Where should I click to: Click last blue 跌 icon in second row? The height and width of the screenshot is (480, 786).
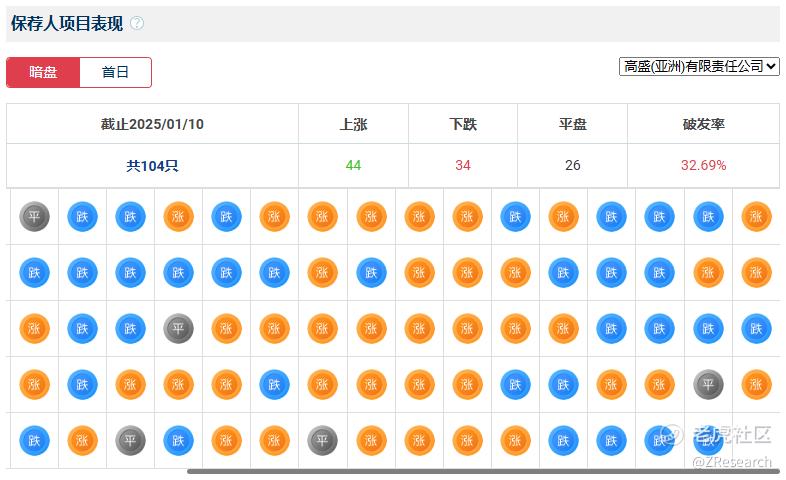[756, 272]
